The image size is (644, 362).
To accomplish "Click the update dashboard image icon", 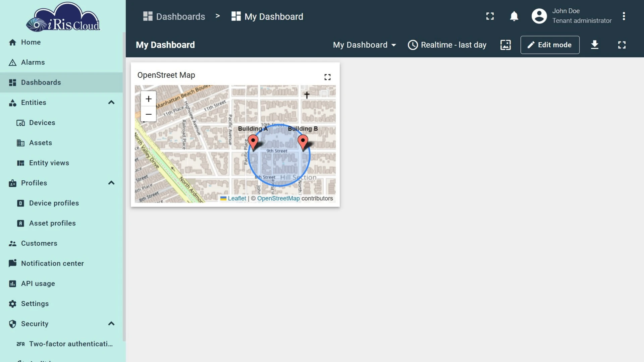I will click(x=505, y=45).
